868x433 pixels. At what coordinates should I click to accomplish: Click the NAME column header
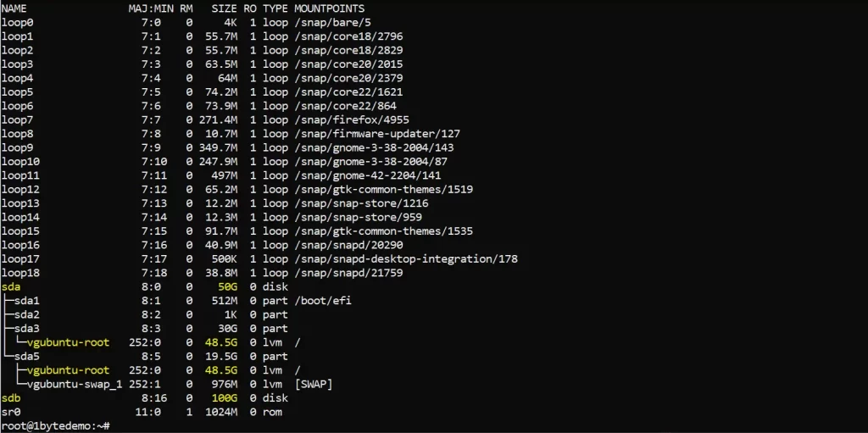14,8
